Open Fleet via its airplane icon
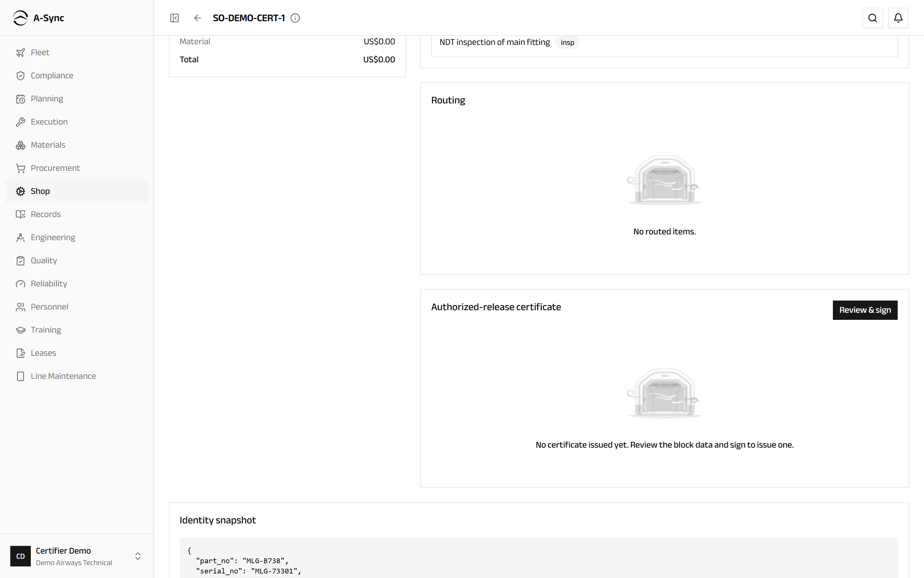924x578 pixels. point(21,52)
